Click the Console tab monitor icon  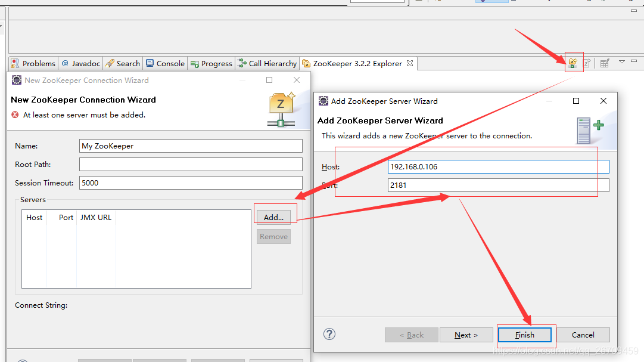pos(150,63)
